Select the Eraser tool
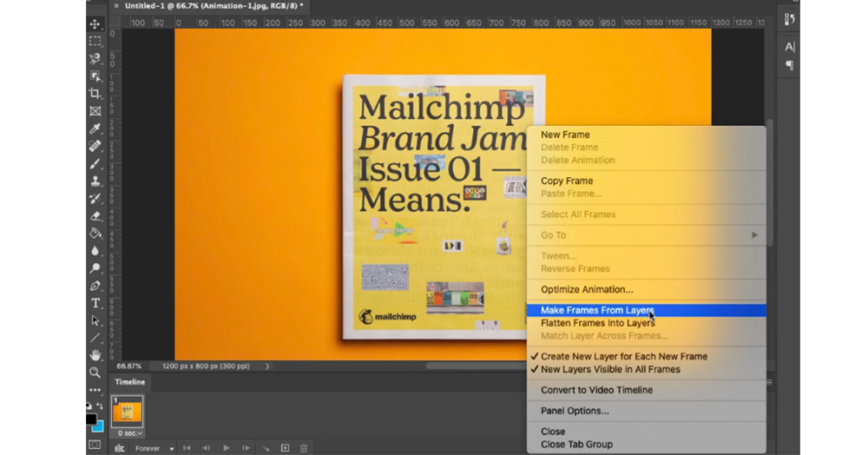868x455 pixels. (95, 216)
